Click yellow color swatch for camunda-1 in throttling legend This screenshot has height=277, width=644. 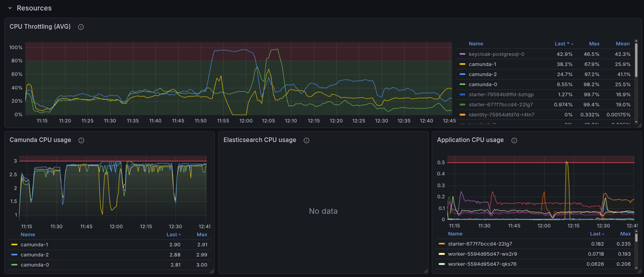462,64
